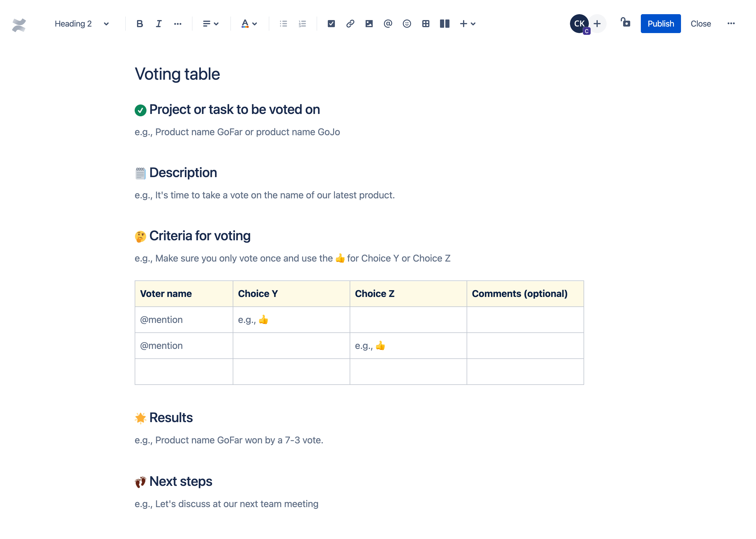Click the italic formatting icon
The image size is (756, 539).
[x=157, y=23]
